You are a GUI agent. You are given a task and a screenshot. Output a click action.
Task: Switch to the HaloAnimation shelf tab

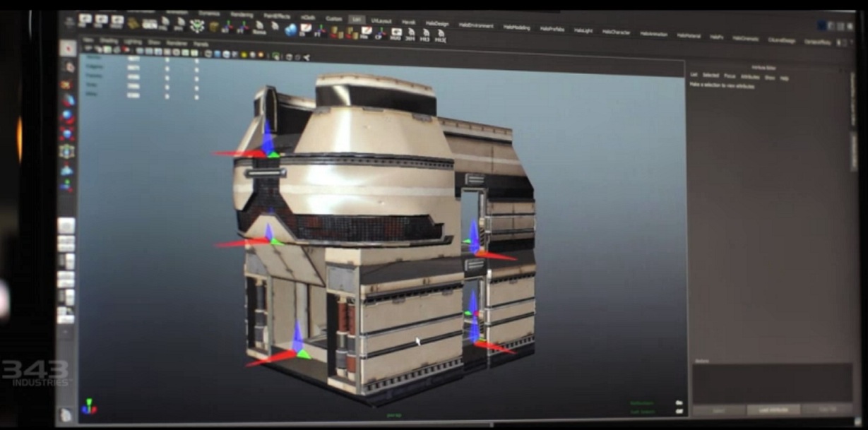654,33
